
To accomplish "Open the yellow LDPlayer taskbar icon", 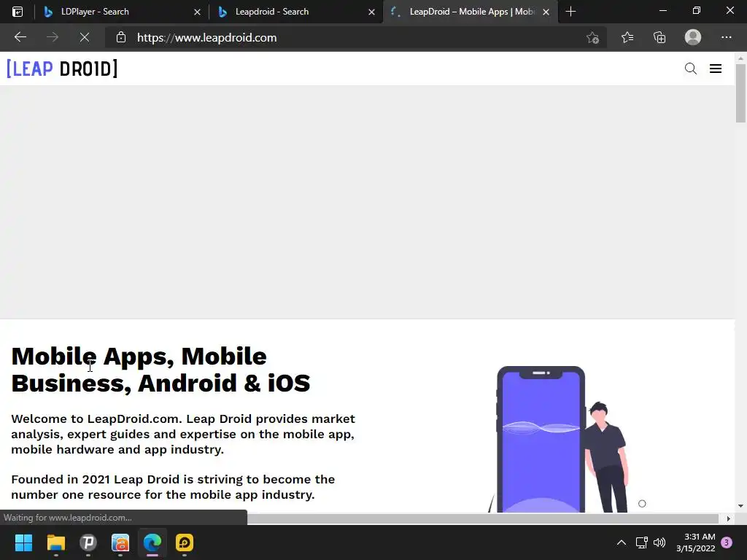I will coord(185,542).
